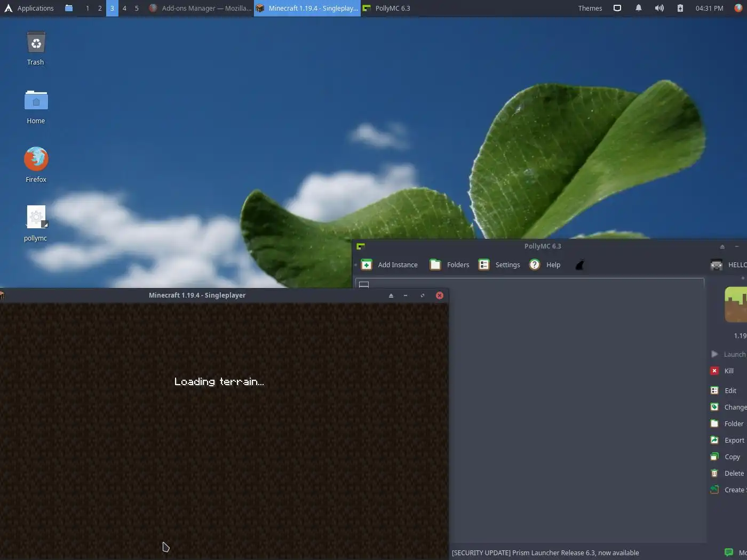This screenshot has height=560, width=747.
Task: Select the Home folder desktop icon
Action: coord(36,107)
